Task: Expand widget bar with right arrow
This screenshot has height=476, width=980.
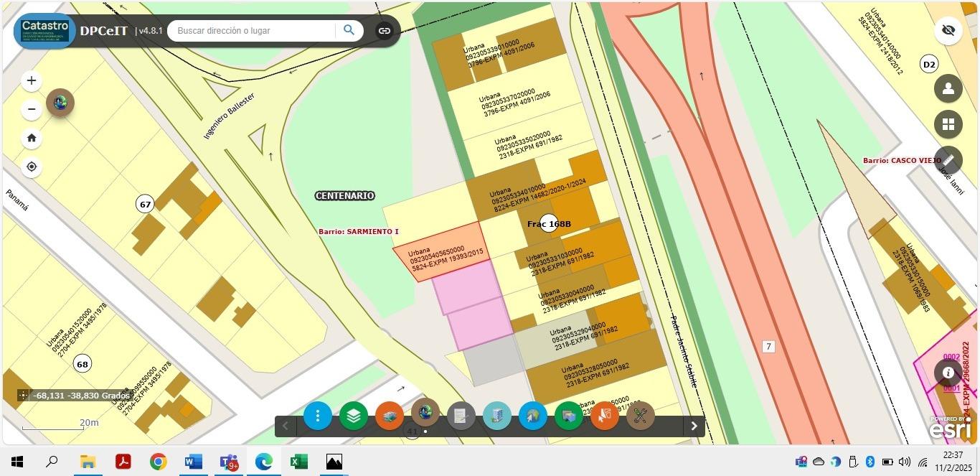Action: coord(694,426)
